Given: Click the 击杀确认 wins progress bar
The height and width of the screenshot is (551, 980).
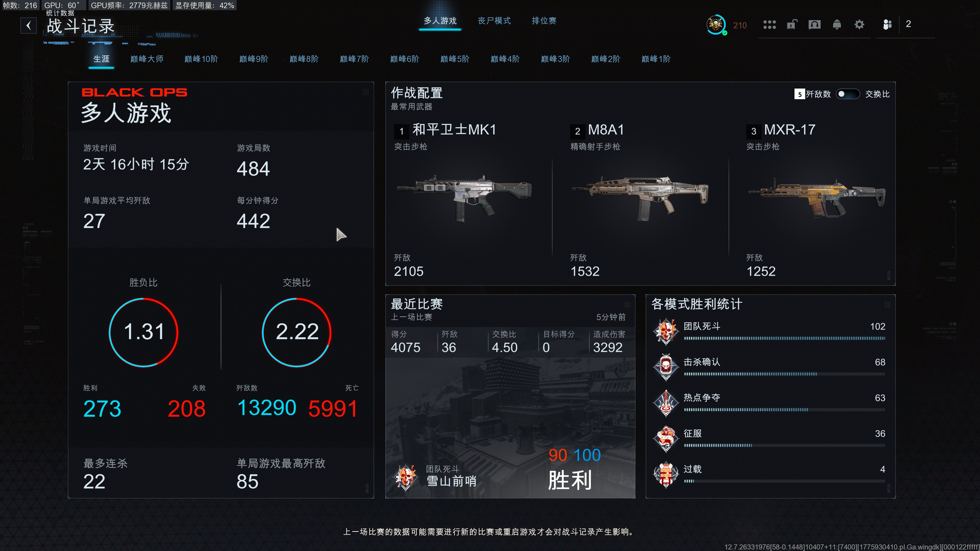Looking at the screenshot, I should tap(785, 374).
